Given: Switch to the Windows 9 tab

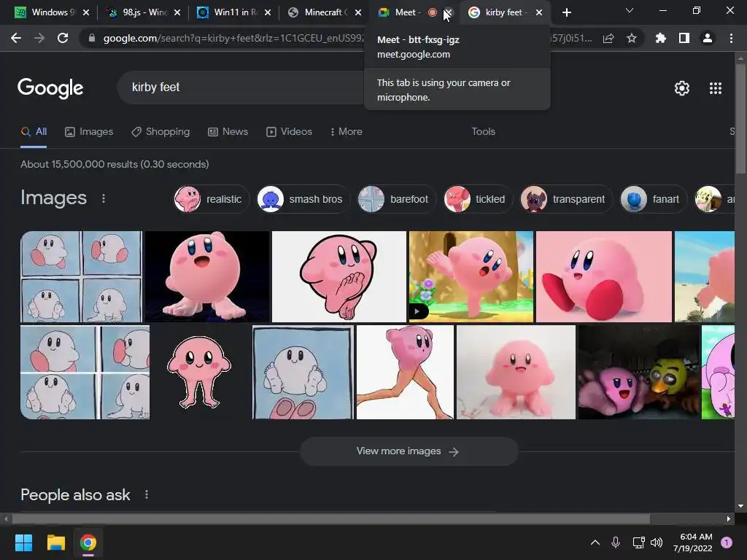Looking at the screenshot, I should [x=44, y=12].
